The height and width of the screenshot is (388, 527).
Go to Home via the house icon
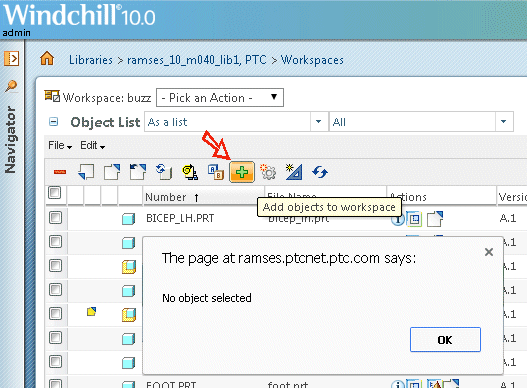(47, 59)
